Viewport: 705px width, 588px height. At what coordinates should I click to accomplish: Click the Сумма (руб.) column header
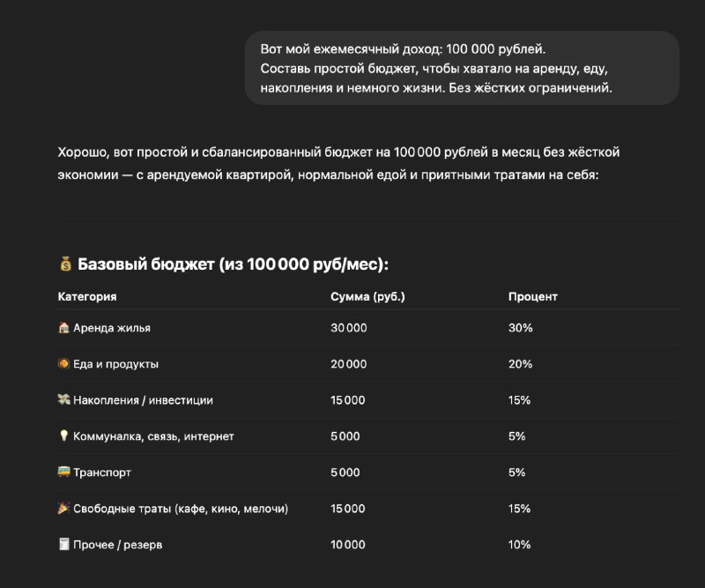[367, 297]
